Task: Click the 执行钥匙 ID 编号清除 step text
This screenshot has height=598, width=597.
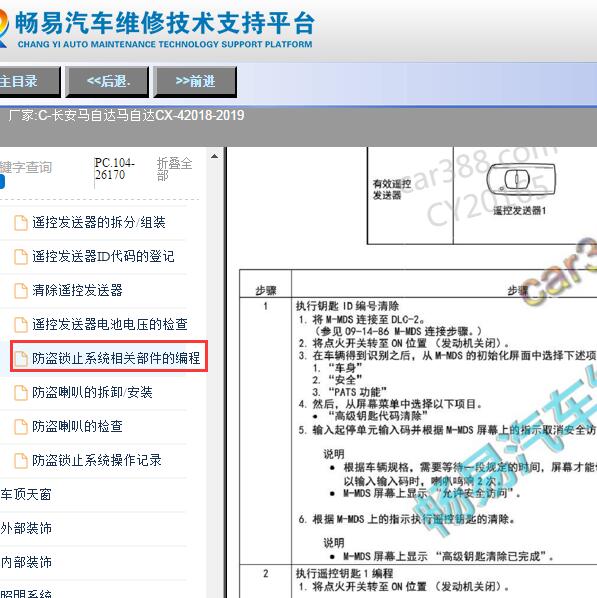Action: click(347, 306)
